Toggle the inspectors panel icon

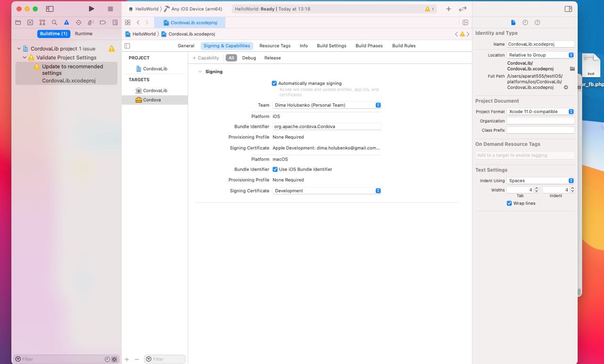tap(568, 9)
